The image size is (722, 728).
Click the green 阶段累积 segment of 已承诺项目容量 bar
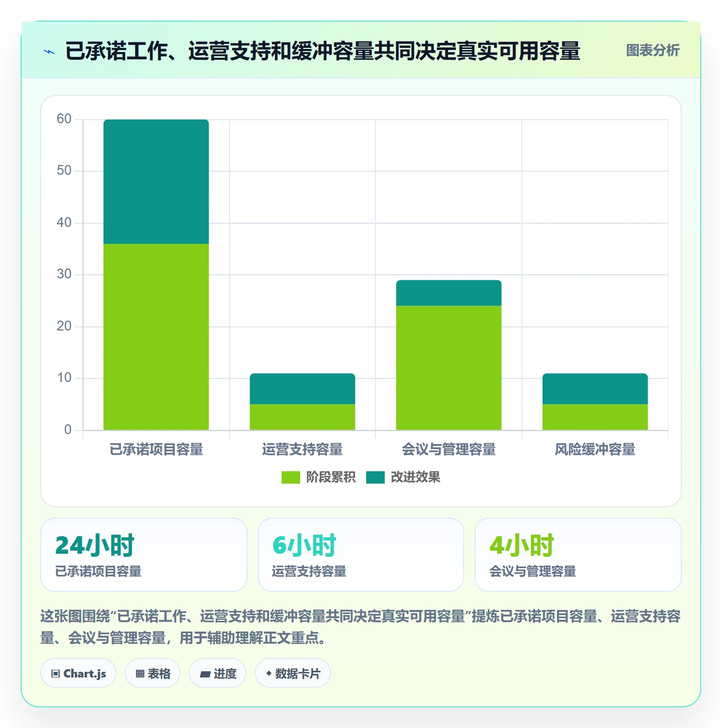pyautogui.click(x=156, y=337)
